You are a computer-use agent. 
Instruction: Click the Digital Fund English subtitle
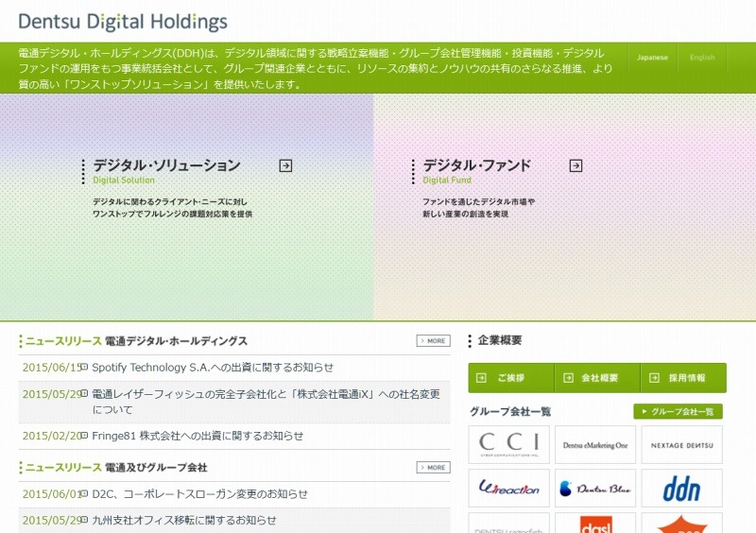447,180
